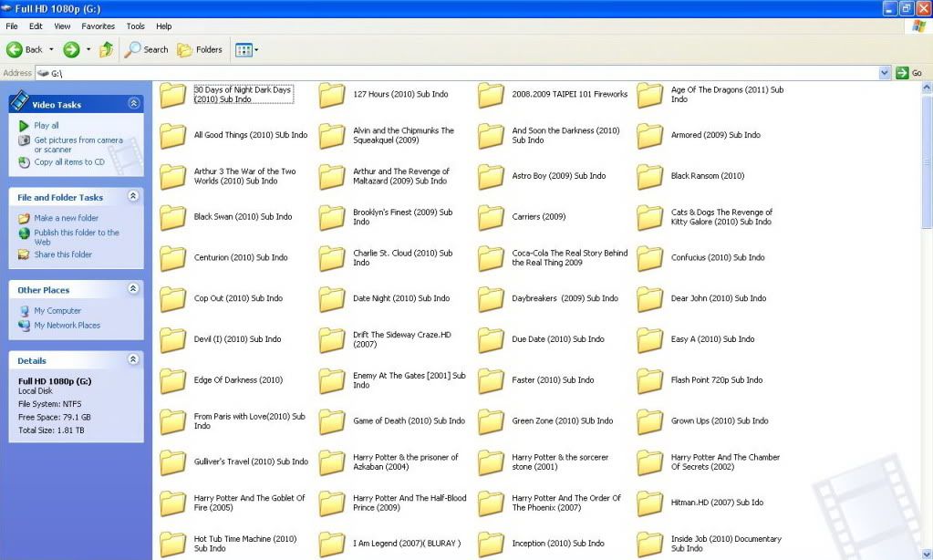Collapse the Other Places panel

coord(133,288)
